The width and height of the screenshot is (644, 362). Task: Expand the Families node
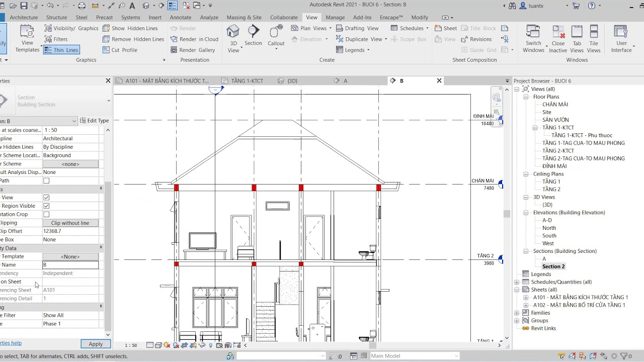pos(517,313)
